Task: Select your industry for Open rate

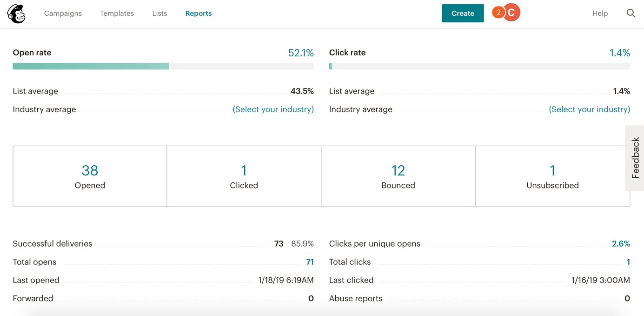Action: tap(273, 109)
